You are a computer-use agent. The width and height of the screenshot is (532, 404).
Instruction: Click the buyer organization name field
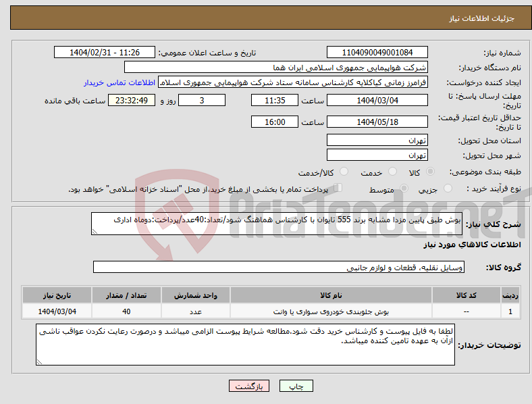[276, 67]
